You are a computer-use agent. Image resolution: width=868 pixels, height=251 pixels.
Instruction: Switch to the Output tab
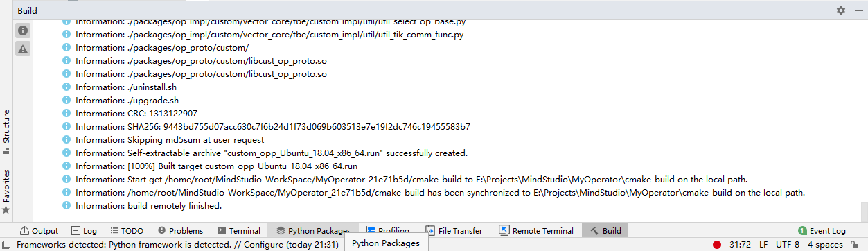[x=39, y=231]
